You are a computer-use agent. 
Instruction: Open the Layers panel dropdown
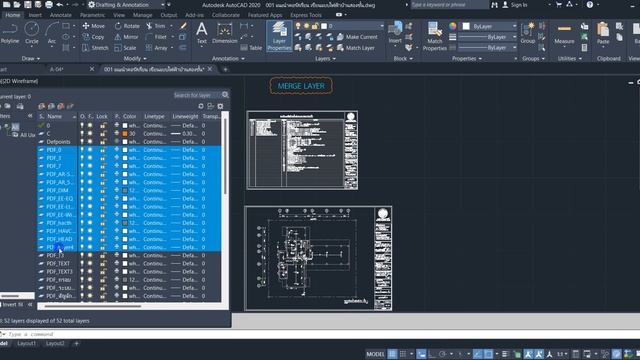tap(325, 58)
